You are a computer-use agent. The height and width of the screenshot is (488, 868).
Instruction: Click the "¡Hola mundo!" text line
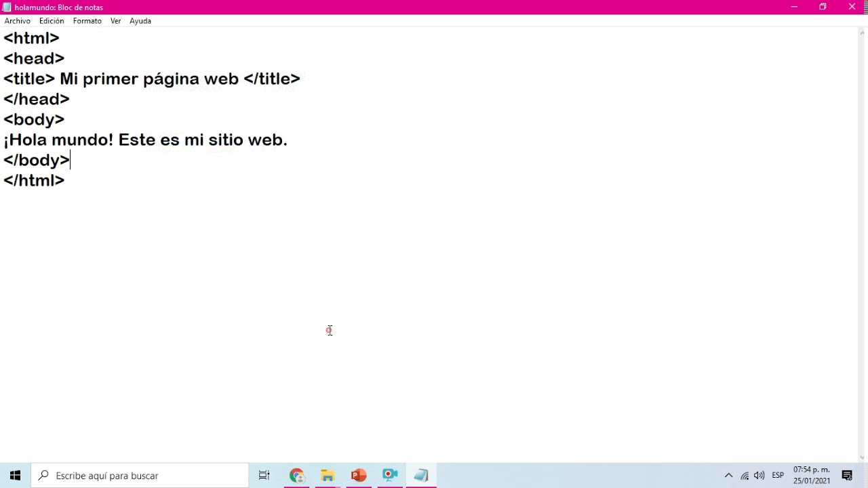(x=146, y=140)
